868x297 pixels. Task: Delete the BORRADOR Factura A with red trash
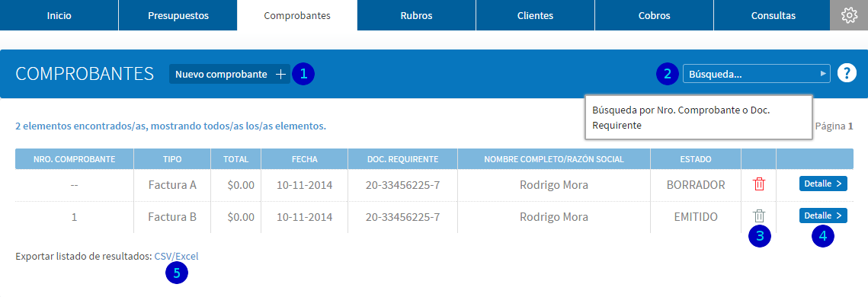[x=759, y=184]
